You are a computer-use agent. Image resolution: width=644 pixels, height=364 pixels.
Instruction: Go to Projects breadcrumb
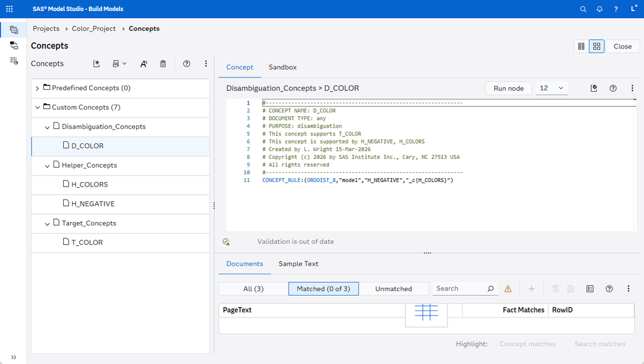click(46, 28)
